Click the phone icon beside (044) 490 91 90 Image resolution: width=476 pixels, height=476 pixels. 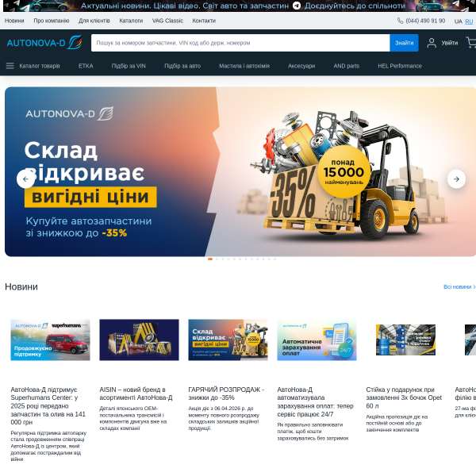(x=400, y=21)
